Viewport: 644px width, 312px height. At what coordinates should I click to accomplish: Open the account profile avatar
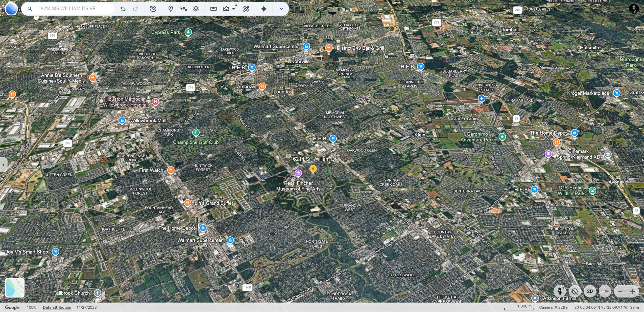click(634, 9)
